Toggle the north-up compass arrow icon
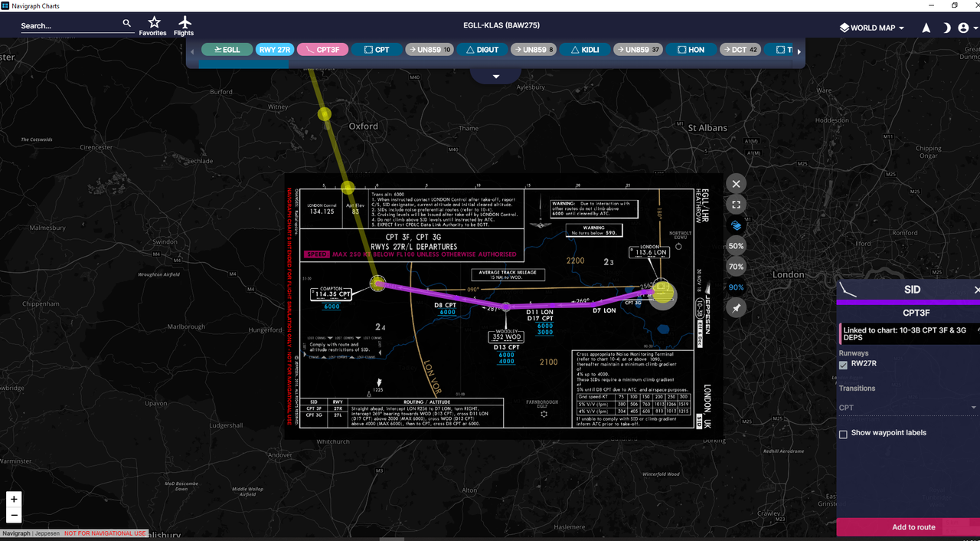Image resolution: width=980 pixels, height=541 pixels. (x=926, y=28)
